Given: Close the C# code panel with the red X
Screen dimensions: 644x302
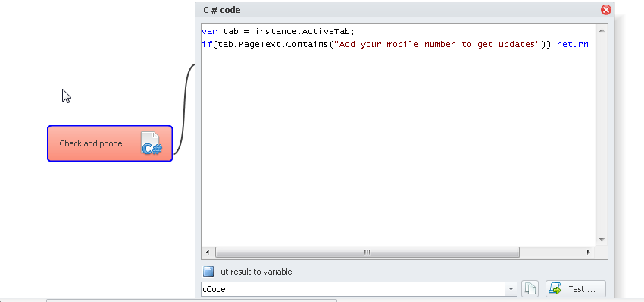Looking at the screenshot, I should coord(606,10).
